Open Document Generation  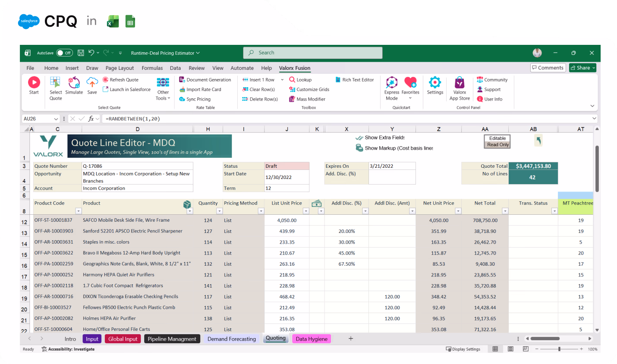206,79
